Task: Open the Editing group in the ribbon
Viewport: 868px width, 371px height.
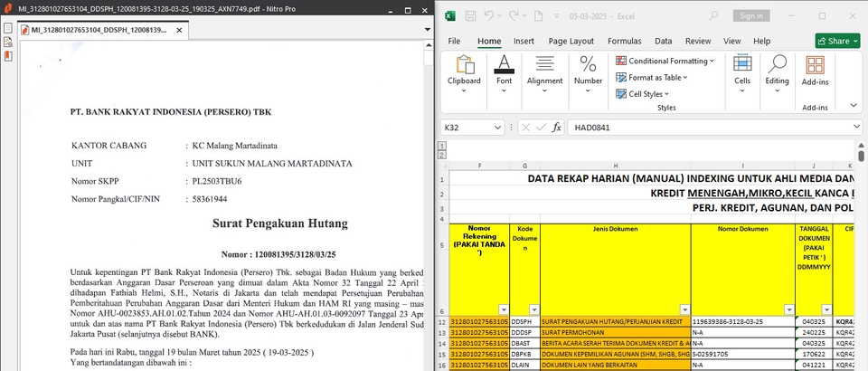Action: [777, 75]
